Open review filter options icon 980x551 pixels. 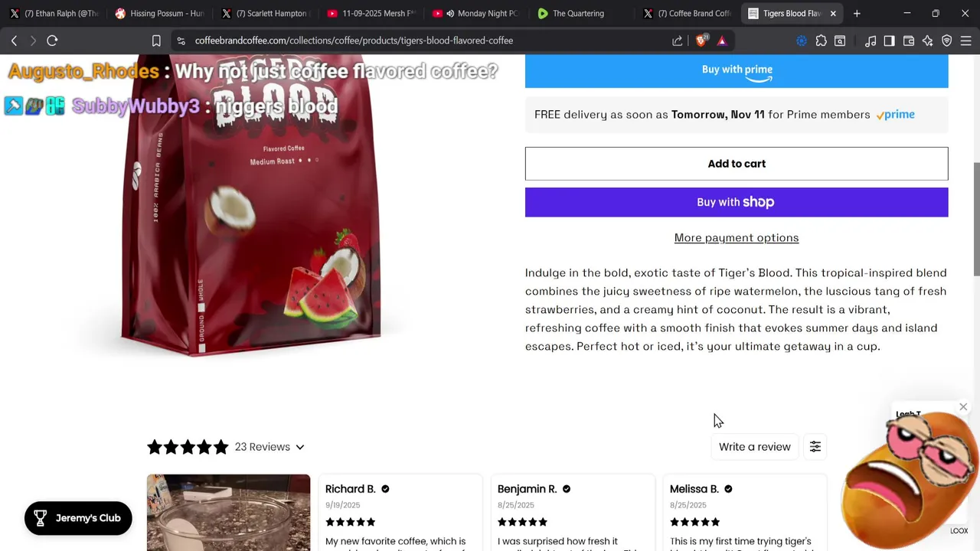(815, 447)
